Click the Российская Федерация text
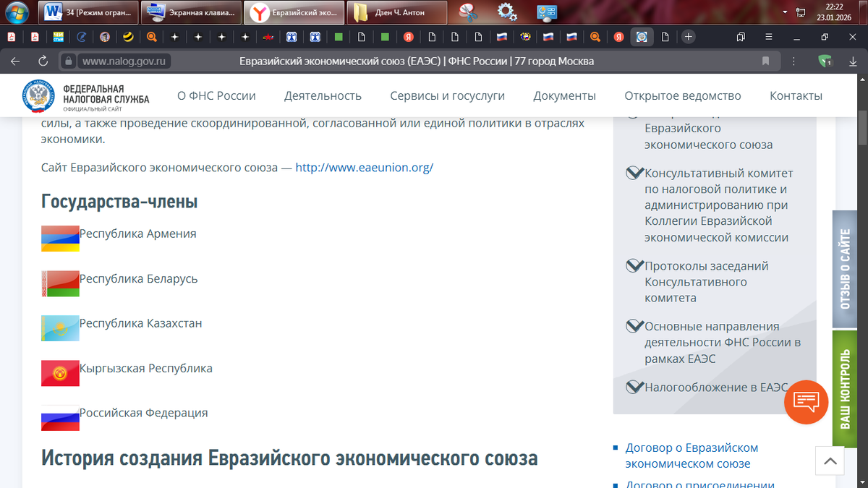The width and height of the screenshot is (868, 488). 143,414
